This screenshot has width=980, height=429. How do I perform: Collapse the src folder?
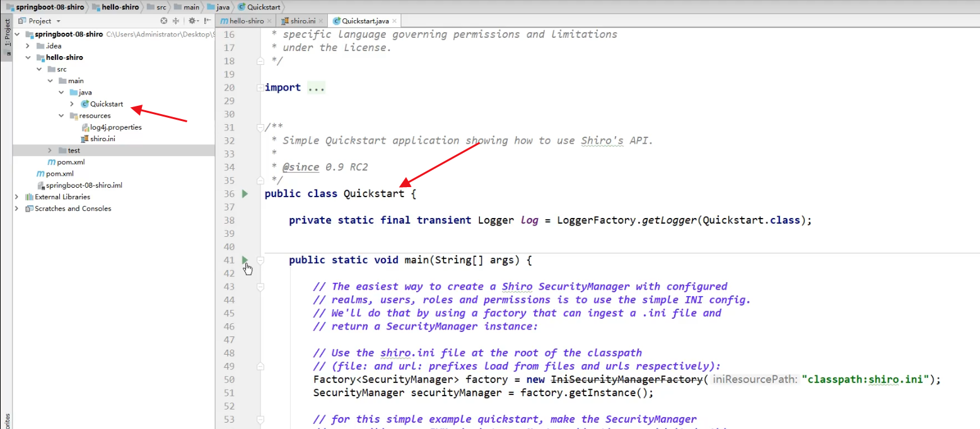(39, 69)
